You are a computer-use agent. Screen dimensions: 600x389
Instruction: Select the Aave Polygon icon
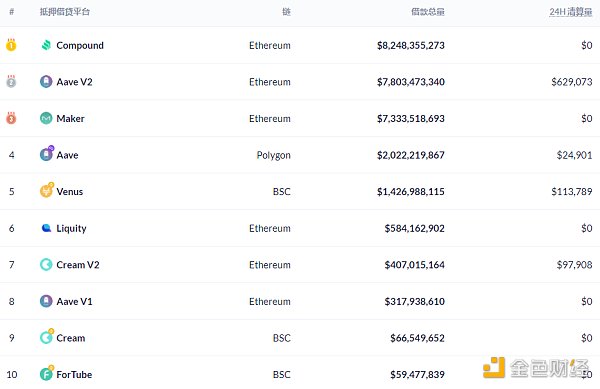pyautogui.click(x=47, y=154)
